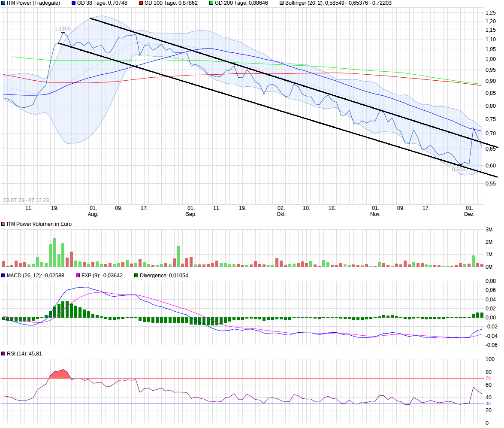Screen dimensions: 504x428
Task: Click the purple RSI (14) legend icon
Action: [x=3, y=353]
